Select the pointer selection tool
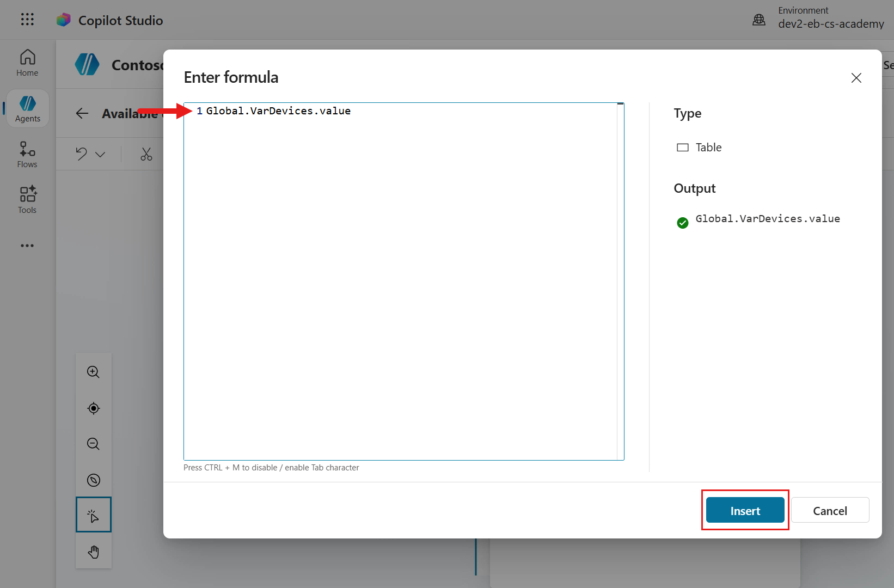The image size is (894, 588). [x=94, y=514]
